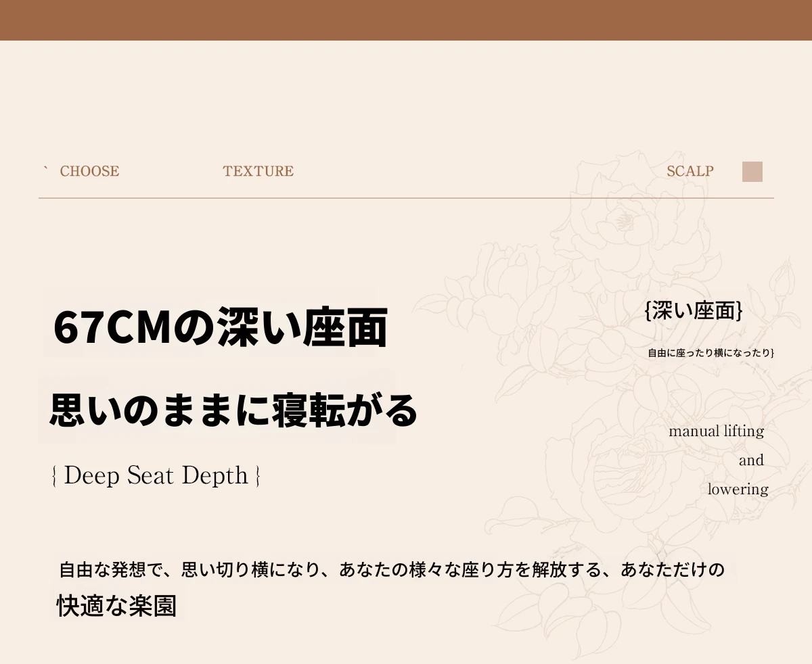This screenshot has height=664, width=812.
Task: Click the pink square next to SCALP
Action: point(752,172)
